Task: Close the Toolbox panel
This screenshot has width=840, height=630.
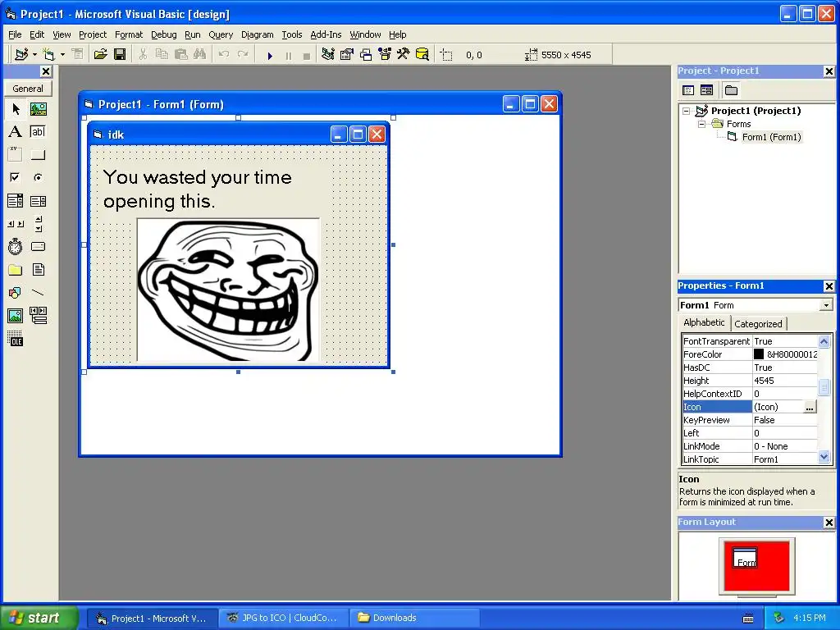Action: (x=46, y=71)
